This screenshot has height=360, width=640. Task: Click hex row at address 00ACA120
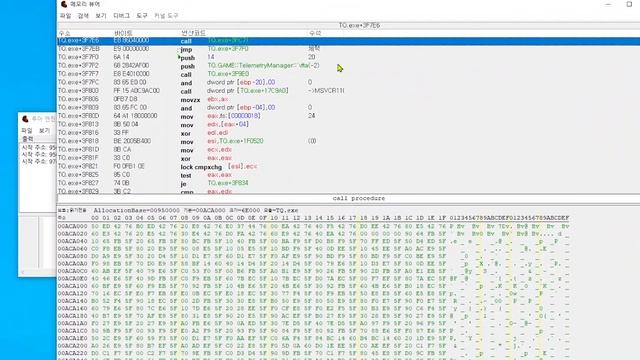313,293
